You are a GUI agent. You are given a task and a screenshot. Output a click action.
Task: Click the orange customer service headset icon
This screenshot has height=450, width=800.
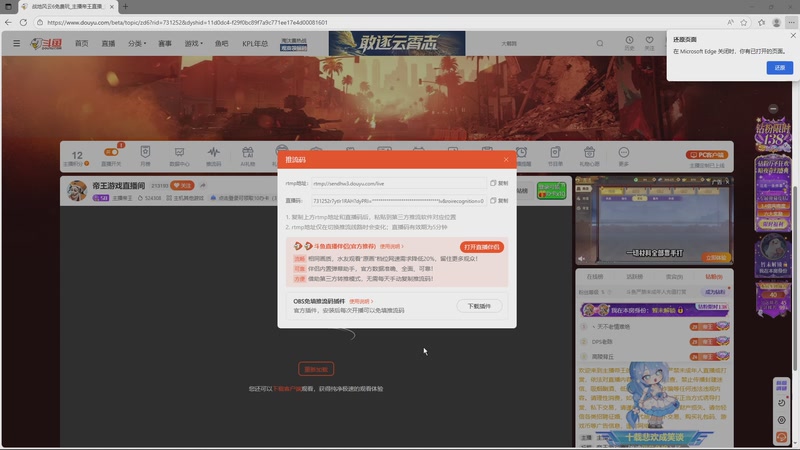pyautogui.click(x=781, y=437)
